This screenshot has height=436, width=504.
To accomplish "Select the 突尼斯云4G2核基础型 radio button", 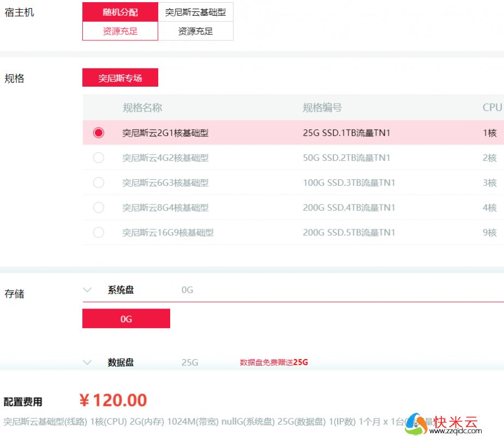I will (x=99, y=158).
